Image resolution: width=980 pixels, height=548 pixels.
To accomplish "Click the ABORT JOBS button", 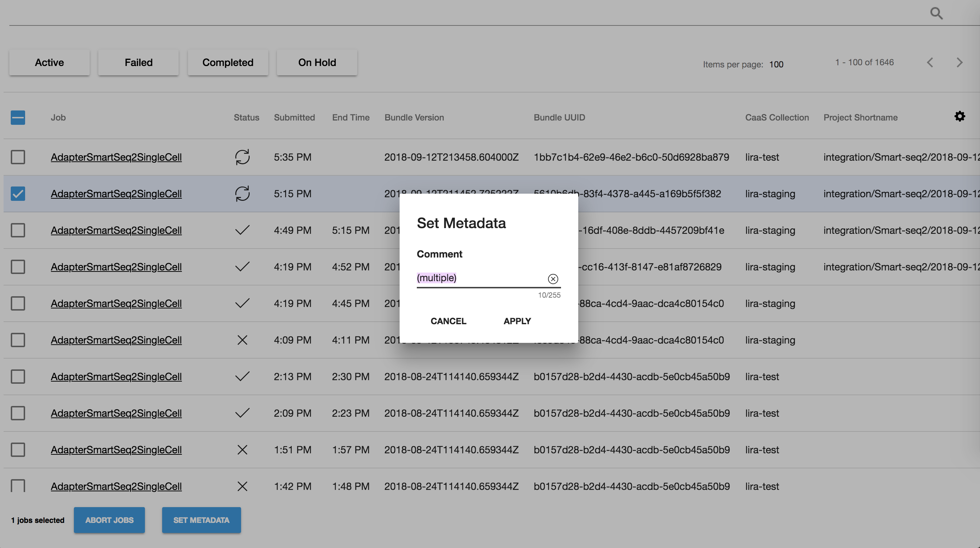I will tap(109, 520).
